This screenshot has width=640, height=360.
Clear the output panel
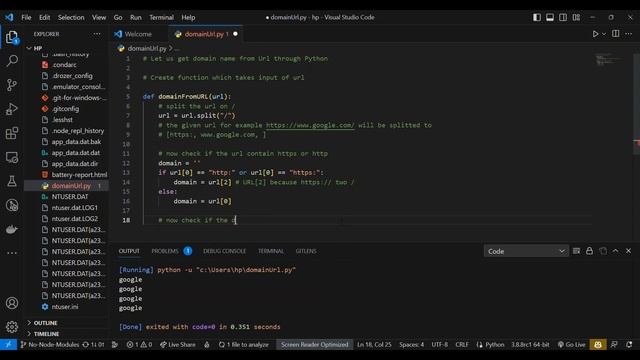[576, 251]
